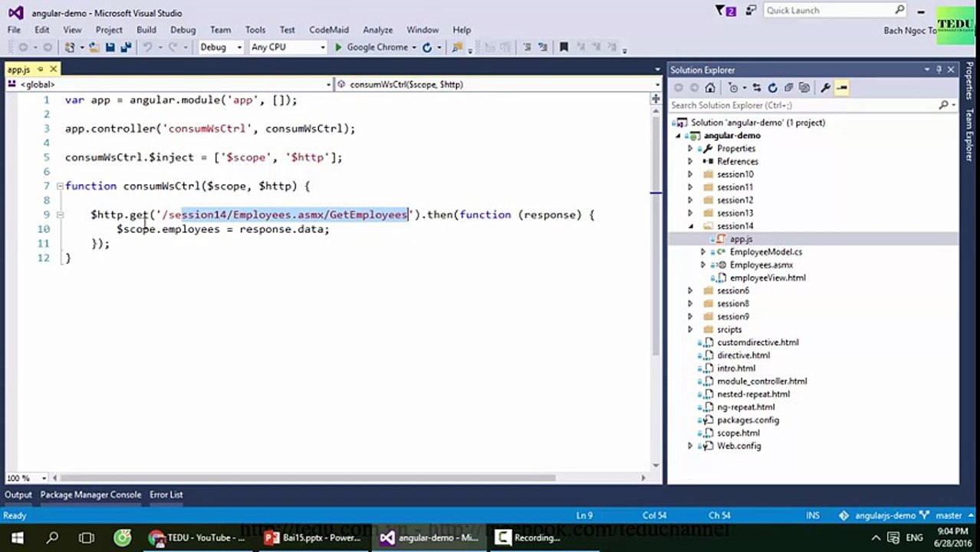The width and height of the screenshot is (980, 552).
Task: Open the taskbar Search icon
Action: click(52, 537)
